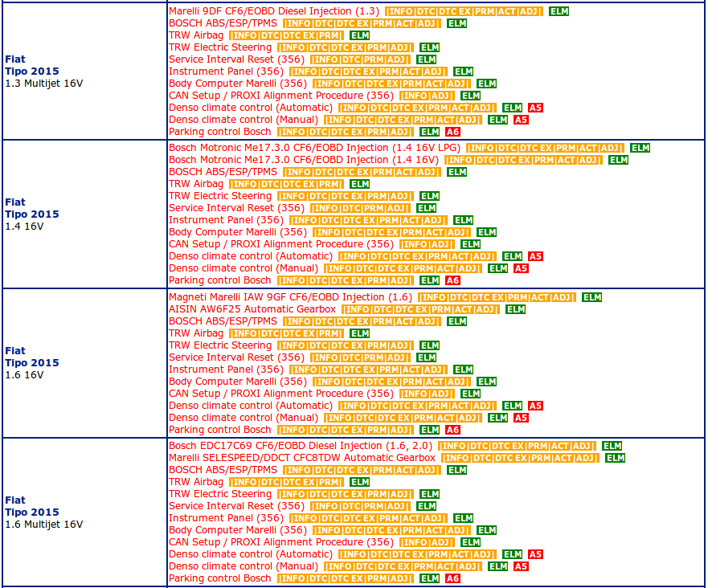Open Parking control Bosch link in 1.6 16V section
This screenshot has height=588, width=708.
pos(220,430)
